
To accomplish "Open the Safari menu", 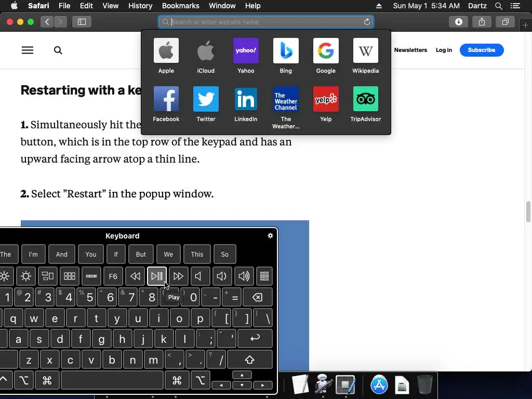I will 38,6.
